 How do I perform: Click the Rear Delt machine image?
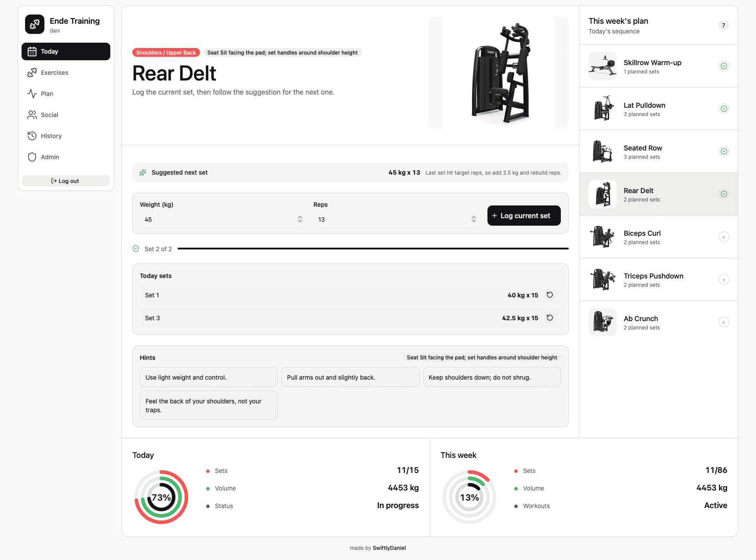coord(498,73)
